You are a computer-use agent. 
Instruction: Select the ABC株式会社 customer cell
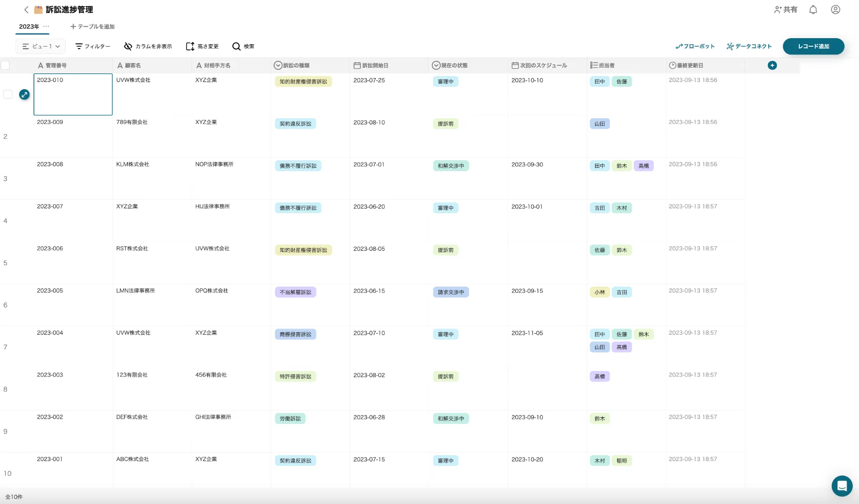[x=152, y=471]
